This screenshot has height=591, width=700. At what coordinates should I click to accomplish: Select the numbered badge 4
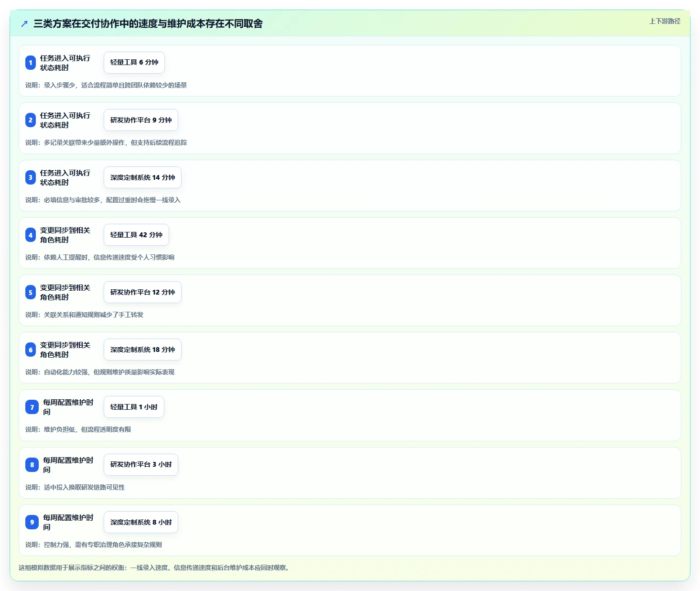[31, 235]
